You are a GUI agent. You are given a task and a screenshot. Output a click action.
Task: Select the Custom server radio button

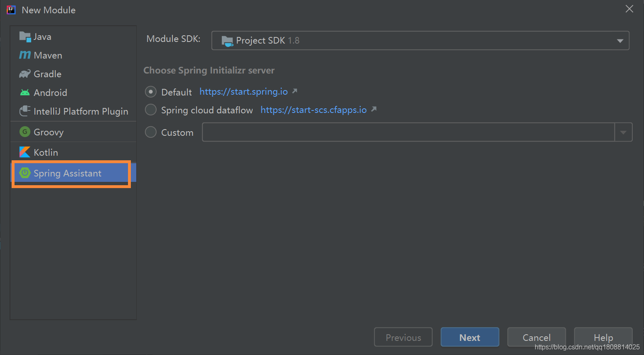(150, 132)
